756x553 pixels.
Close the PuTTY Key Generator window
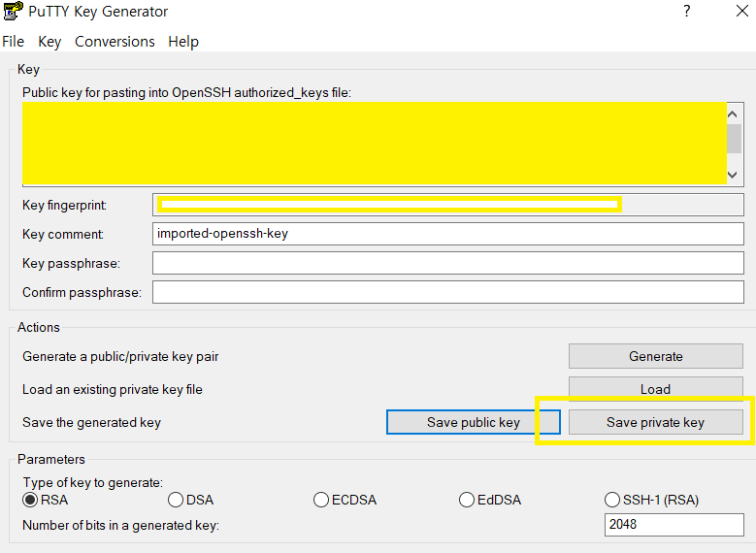pos(742,11)
